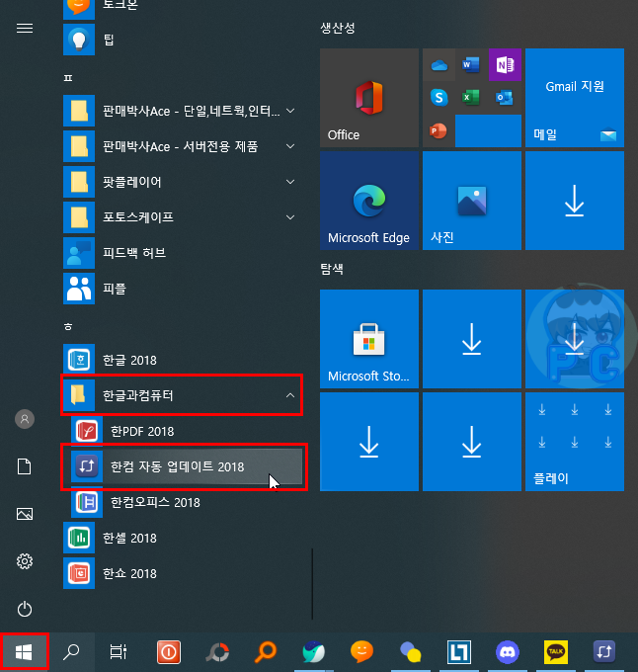Launch 한셀 2018

click(180, 538)
